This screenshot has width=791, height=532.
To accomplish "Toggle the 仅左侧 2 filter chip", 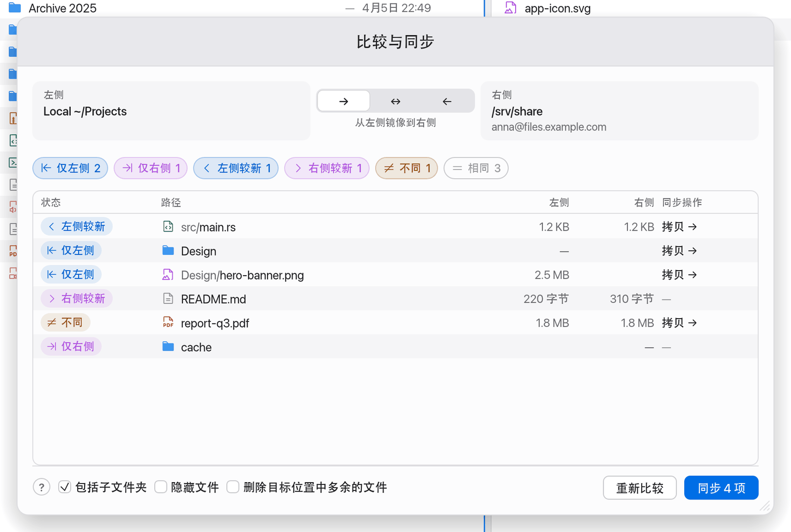I will (70, 168).
